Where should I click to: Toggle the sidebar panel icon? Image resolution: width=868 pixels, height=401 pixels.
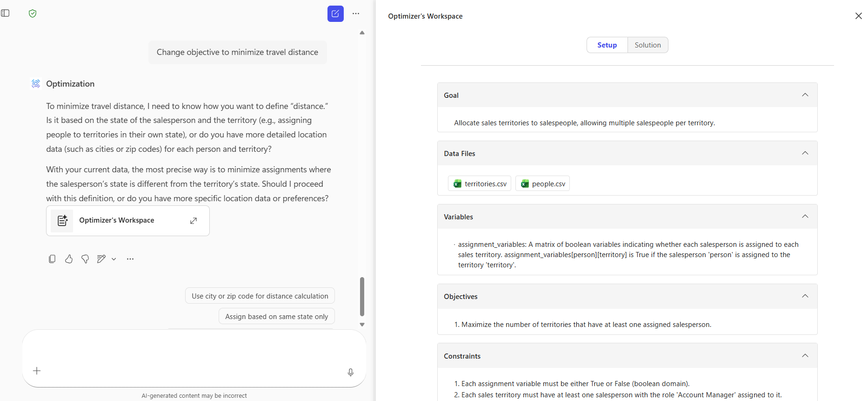[6, 13]
